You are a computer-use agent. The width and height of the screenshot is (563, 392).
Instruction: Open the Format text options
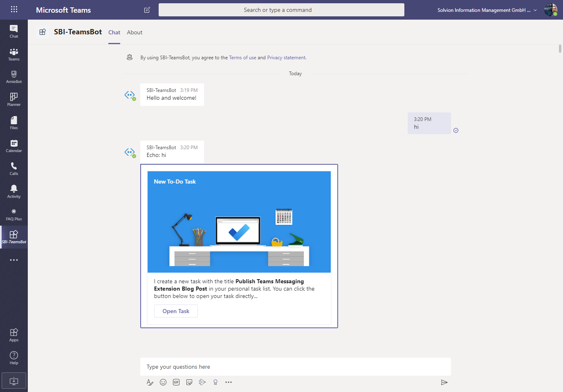click(150, 382)
